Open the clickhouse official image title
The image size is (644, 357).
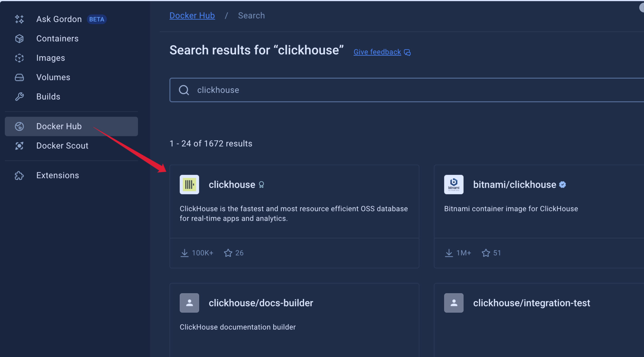pyautogui.click(x=232, y=185)
